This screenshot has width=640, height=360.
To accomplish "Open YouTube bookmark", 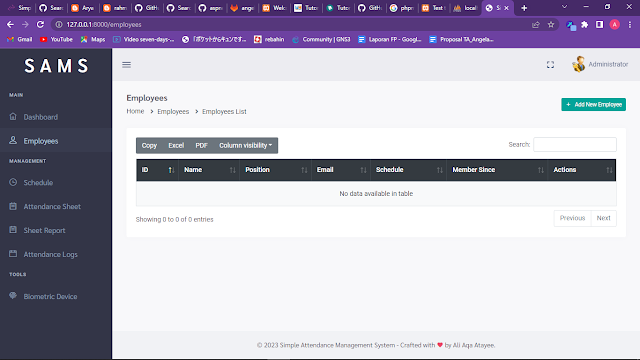I will point(56,39).
